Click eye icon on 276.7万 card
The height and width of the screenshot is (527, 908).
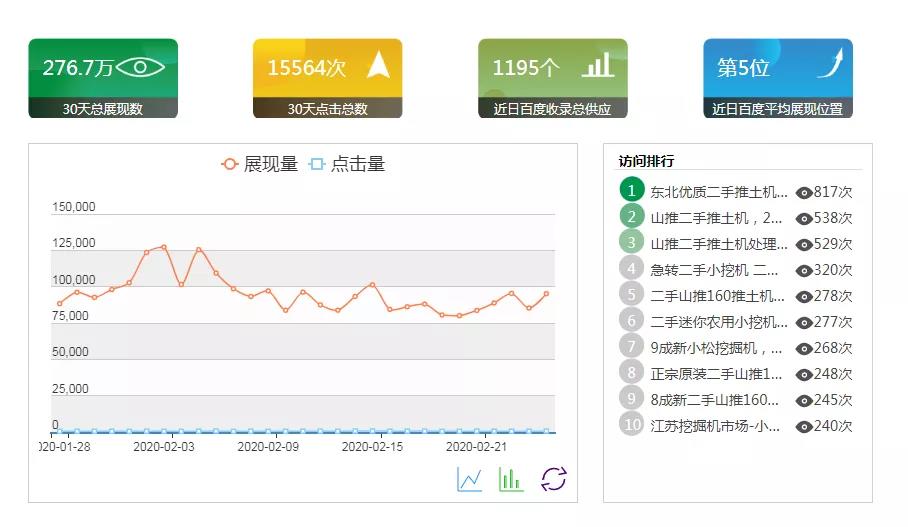[140, 68]
